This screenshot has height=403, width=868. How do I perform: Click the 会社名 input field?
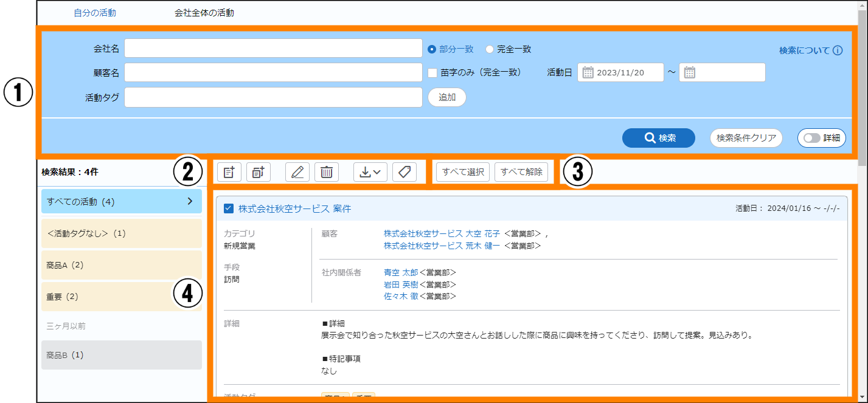click(x=273, y=49)
